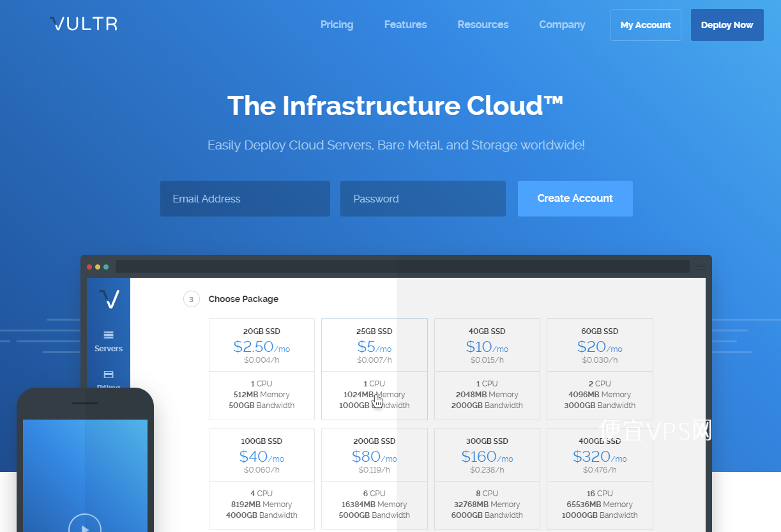
Task: Open Billing via its card icon
Action: pos(109,375)
